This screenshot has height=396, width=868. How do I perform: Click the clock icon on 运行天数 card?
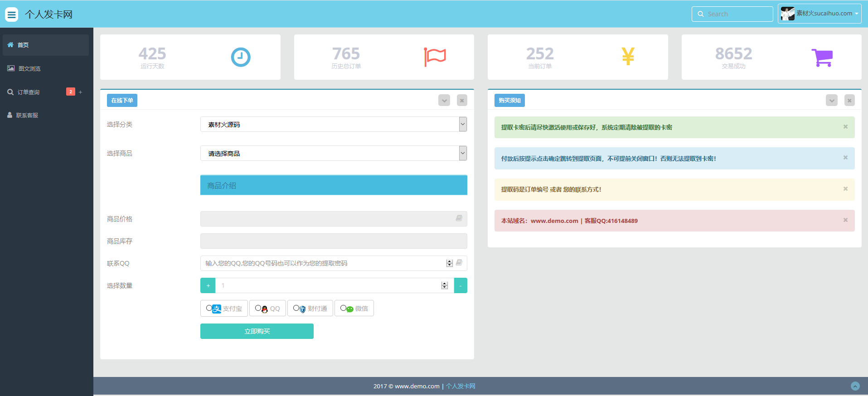pos(241,57)
